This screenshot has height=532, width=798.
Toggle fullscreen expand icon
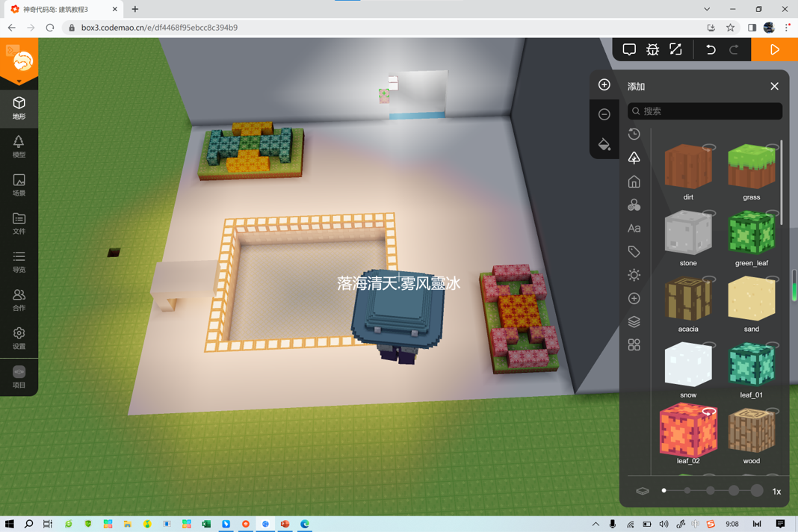(675, 49)
